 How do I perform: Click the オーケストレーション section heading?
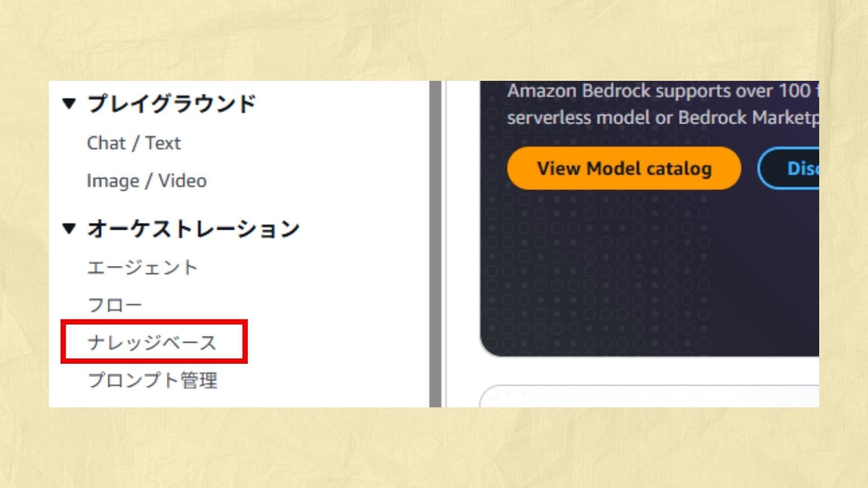(193, 228)
